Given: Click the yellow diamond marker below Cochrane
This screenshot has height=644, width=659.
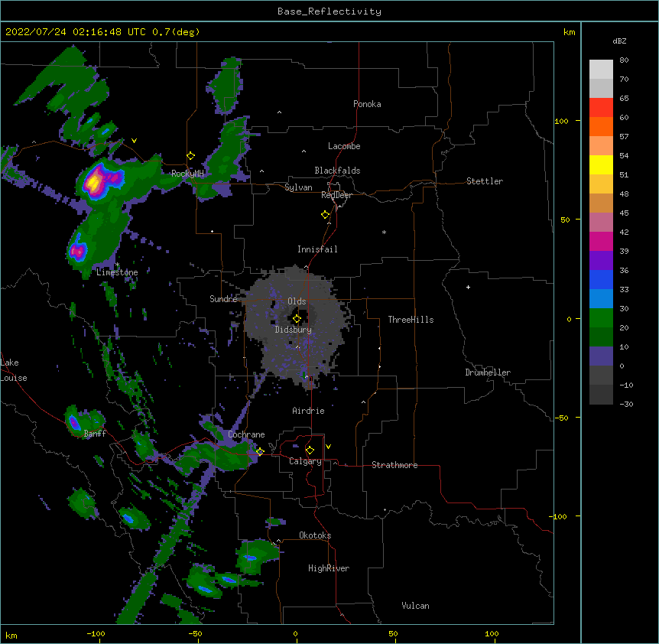Looking at the screenshot, I should click(x=260, y=452).
